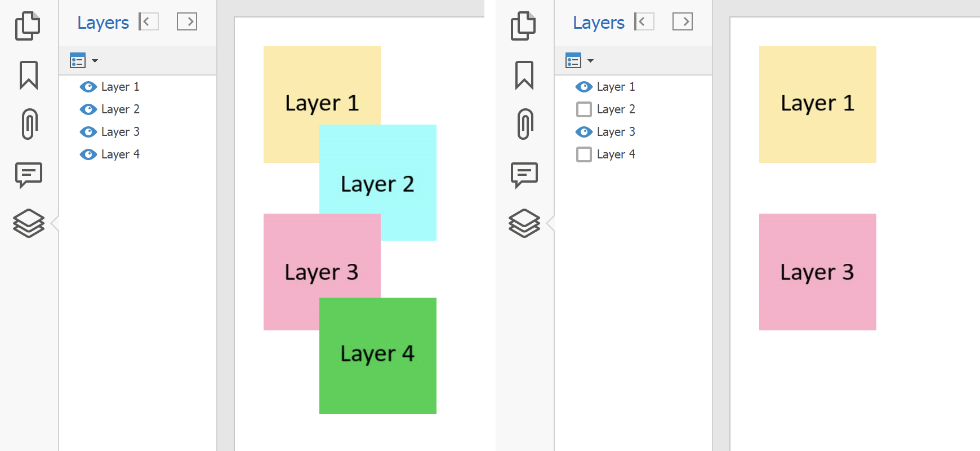This screenshot has width=980, height=451.
Task: Enable the empty Layer 4 checkbox
Action: tap(584, 154)
